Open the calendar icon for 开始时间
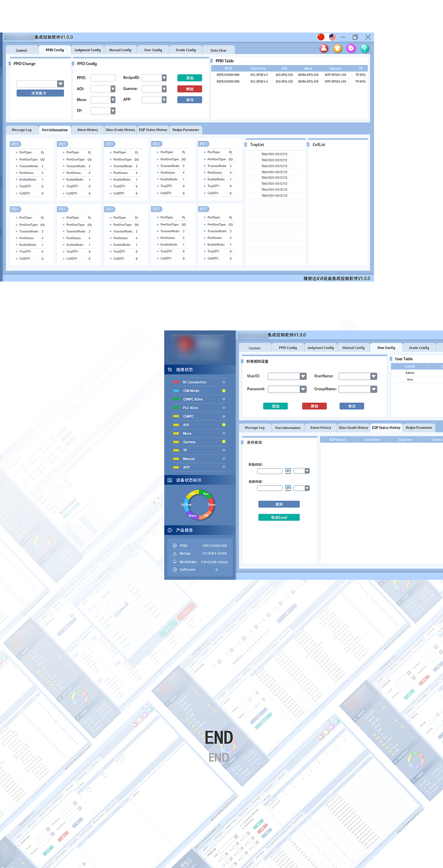The image size is (443, 868). coord(288,471)
